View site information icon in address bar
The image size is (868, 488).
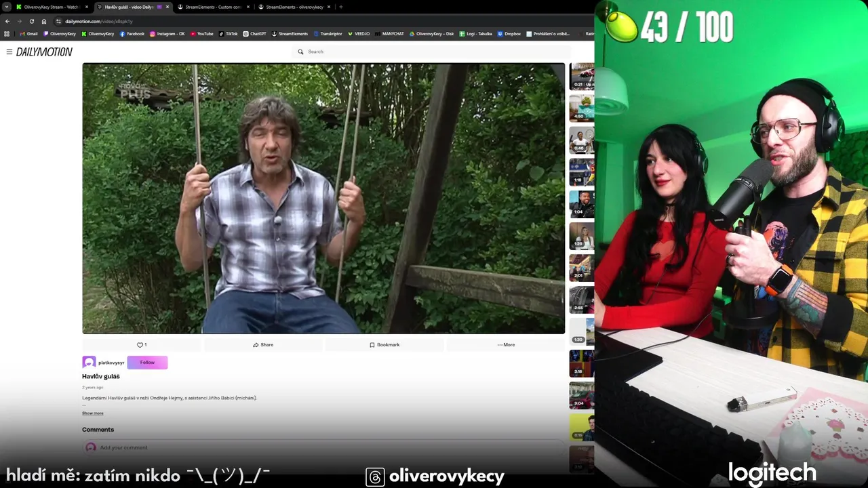coord(58,21)
